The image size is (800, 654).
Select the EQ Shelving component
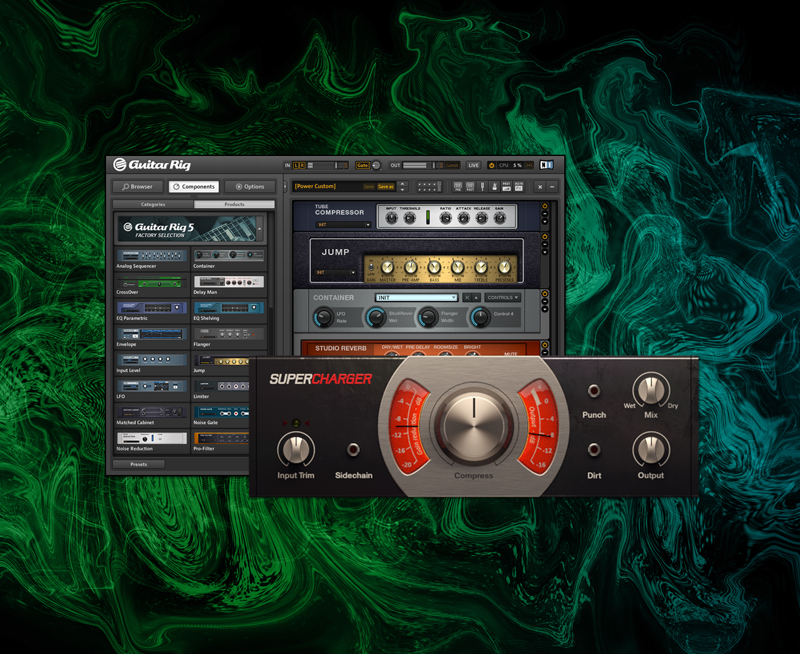(x=229, y=311)
